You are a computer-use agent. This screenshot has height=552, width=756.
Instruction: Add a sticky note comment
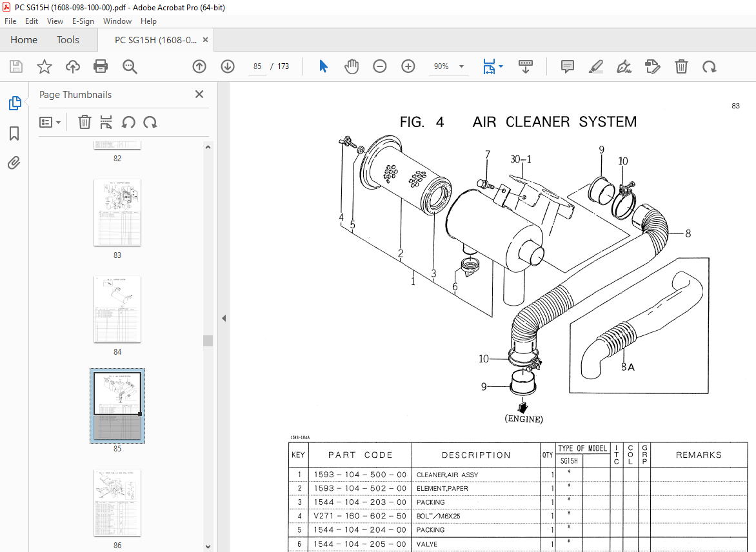pos(568,66)
